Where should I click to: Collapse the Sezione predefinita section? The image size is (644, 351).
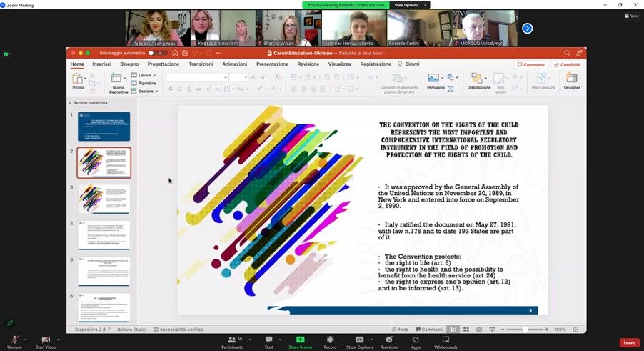pyautogui.click(x=70, y=103)
